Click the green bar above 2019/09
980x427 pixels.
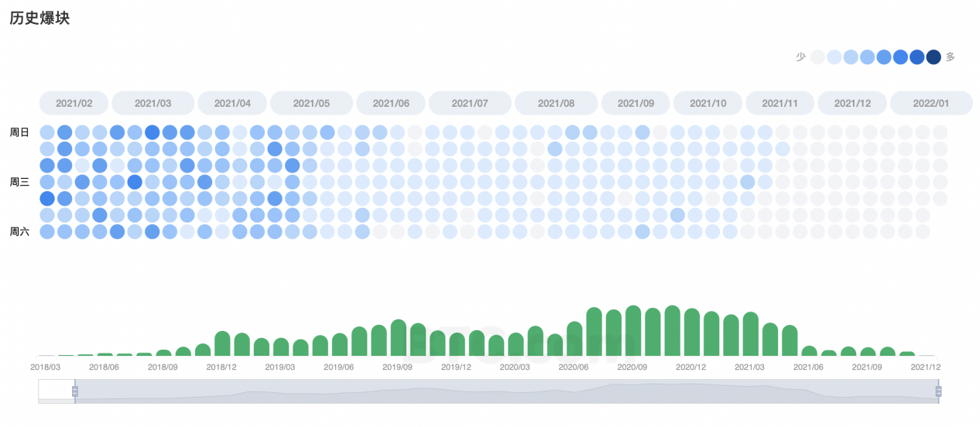coord(399,338)
